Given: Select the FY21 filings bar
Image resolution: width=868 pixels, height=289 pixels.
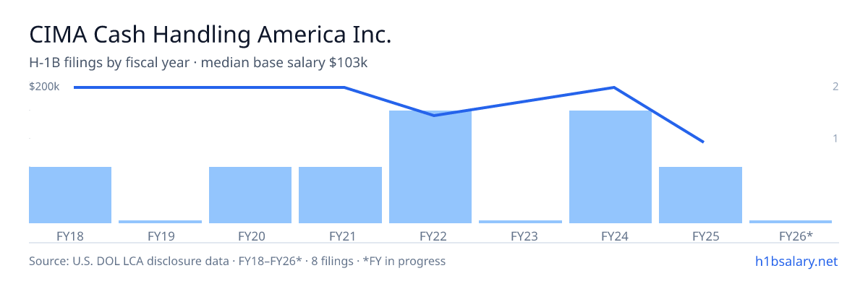Looking at the screenshot, I should point(340,195).
